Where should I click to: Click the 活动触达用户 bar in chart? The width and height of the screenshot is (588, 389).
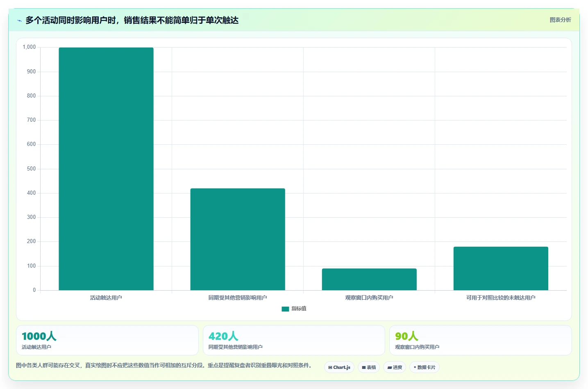(x=106, y=169)
